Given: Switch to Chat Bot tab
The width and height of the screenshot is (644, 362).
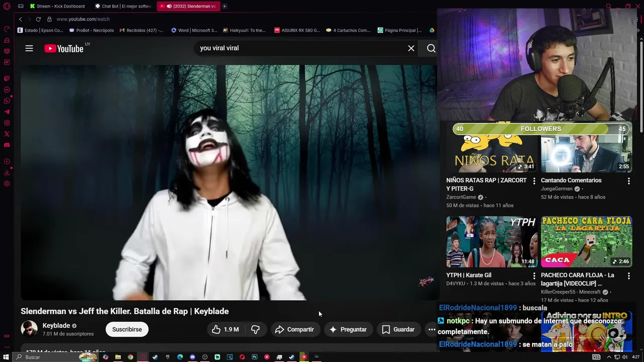Looking at the screenshot, I should pyautogui.click(x=123, y=6).
